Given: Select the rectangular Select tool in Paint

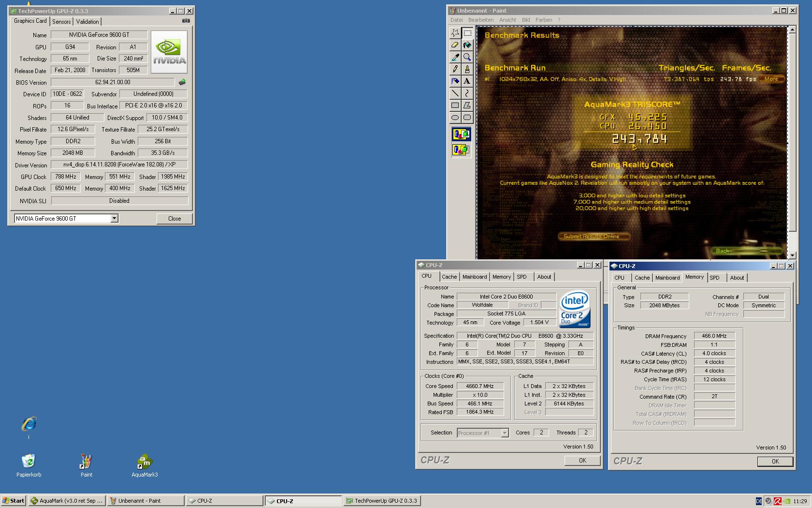Looking at the screenshot, I should click(x=467, y=33).
